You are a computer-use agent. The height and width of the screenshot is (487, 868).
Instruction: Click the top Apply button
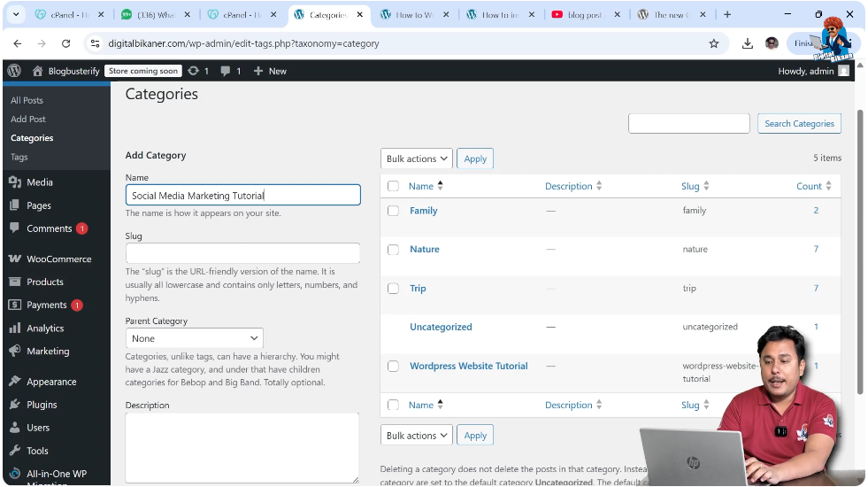(x=475, y=158)
